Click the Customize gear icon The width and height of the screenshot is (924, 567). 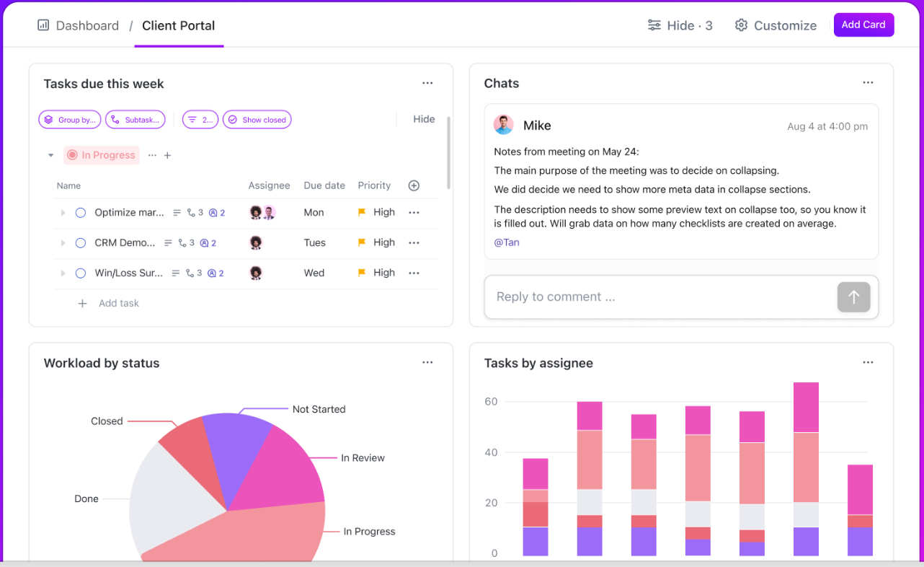pos(741,25)
